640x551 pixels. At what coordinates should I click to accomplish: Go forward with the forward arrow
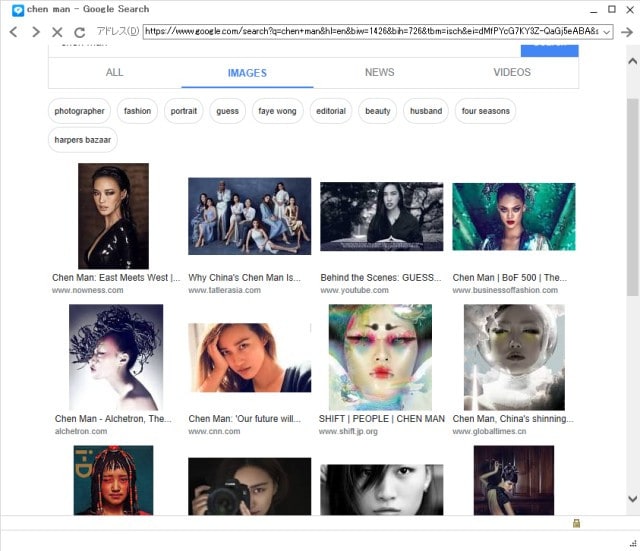36,32
